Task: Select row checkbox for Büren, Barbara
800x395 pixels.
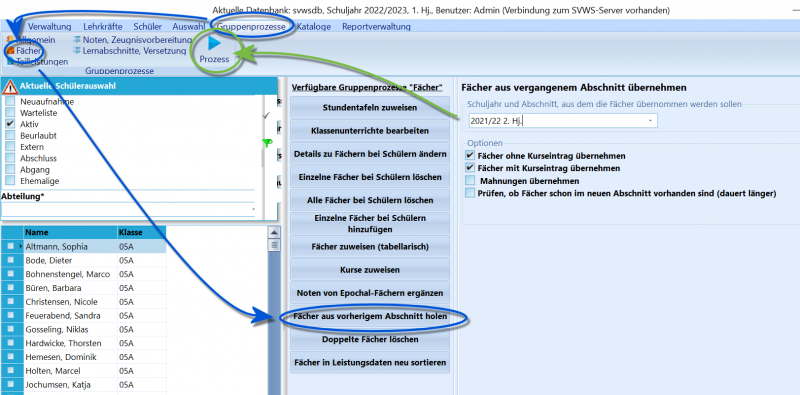Action: click(x=11, y=288)
